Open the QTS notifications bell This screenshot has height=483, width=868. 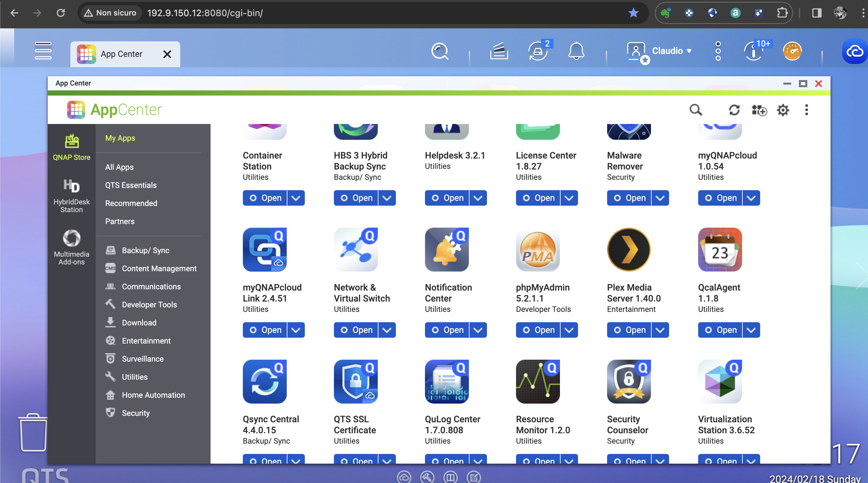tap(576, 51)
